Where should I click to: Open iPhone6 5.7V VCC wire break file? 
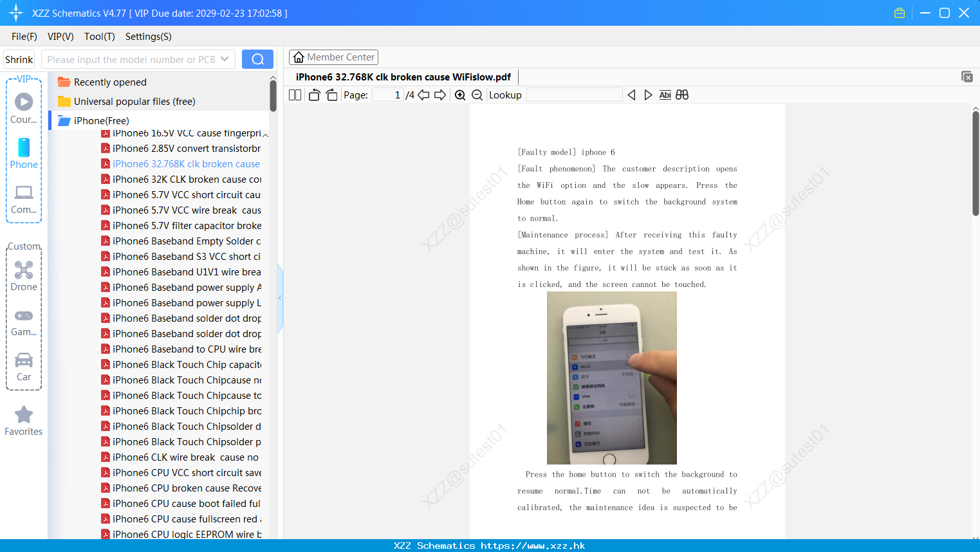click(x=181, y=210)
